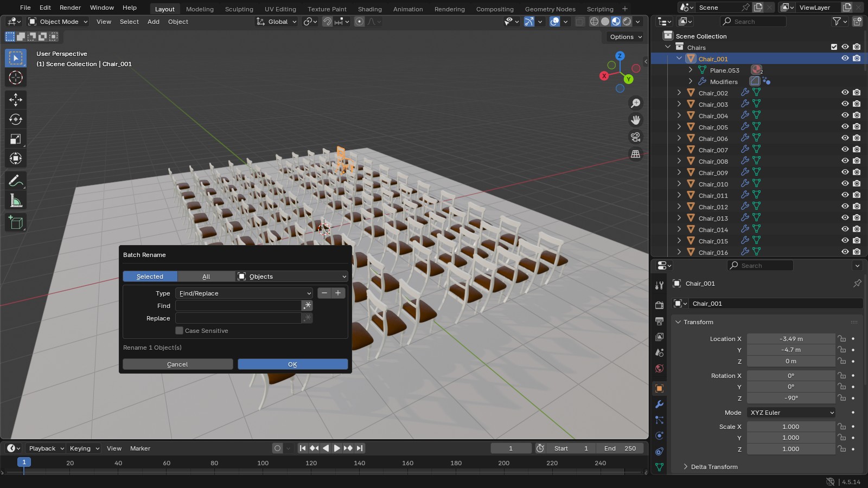868x488 pixels.
Task: Select the Transform tool
Action: click(x=16, y=158)
